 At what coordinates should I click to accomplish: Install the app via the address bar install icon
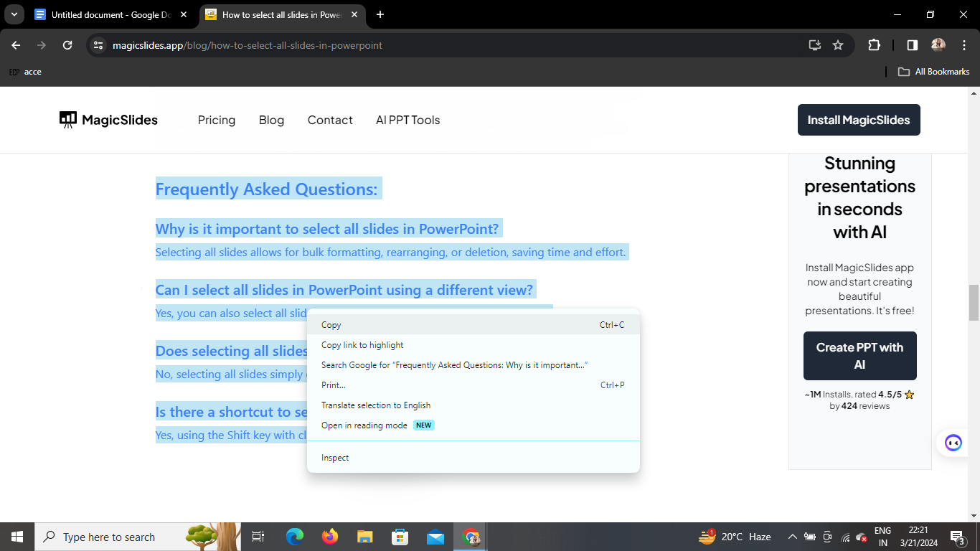coord(814,45)
